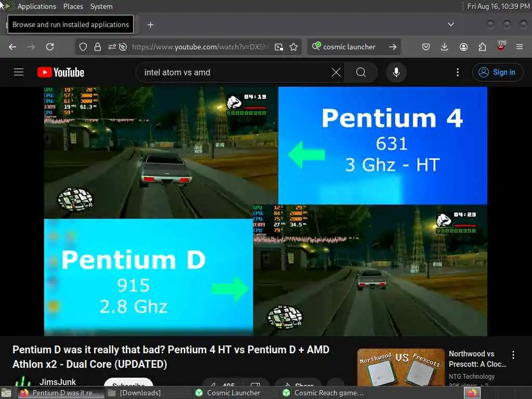Click the show desktop taskbar icon

[6, 393]
